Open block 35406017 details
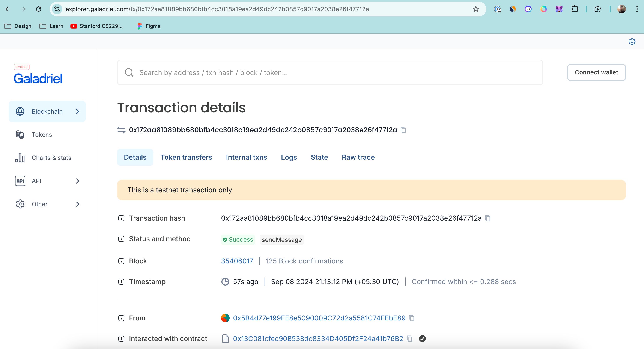Viewport: 644px width, 349px height. point(238,261)
